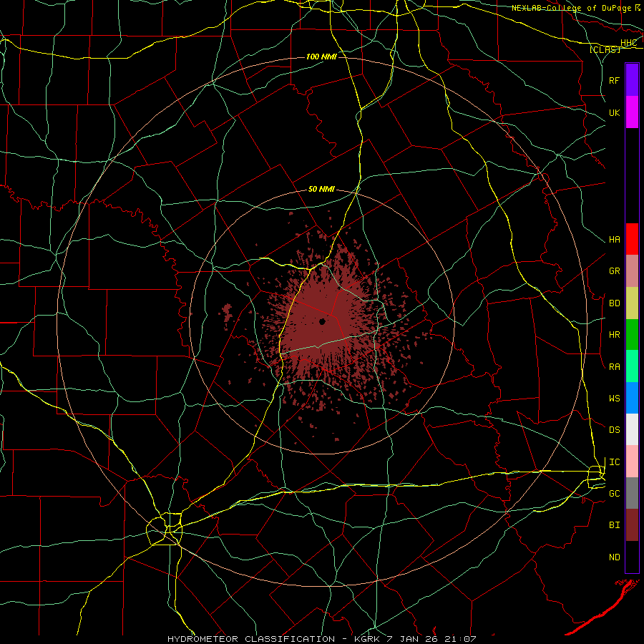The image size is (644, 644).
Task: Click the HR green legend swatch
Action: tap(632, 335)
